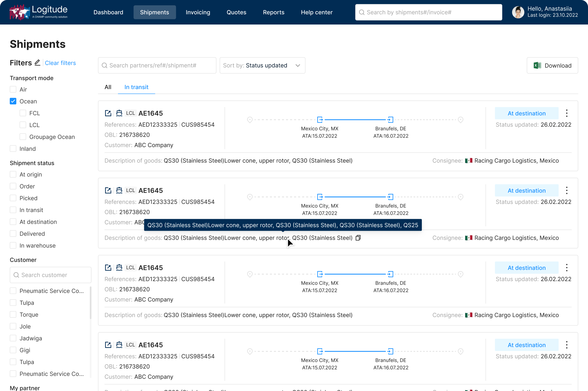The image size is (588, 391).
Task: Open more options menu on fourth shipment
Action: [567, 345]
